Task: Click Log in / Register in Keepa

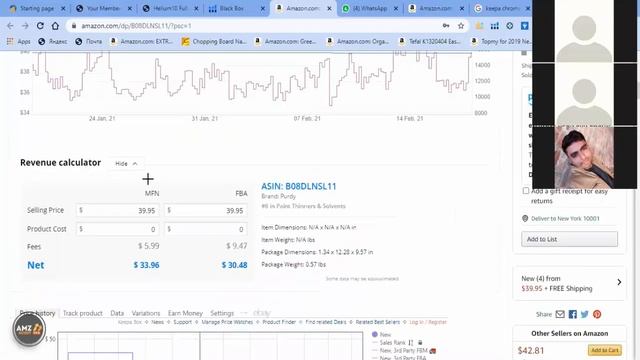Action: 428,322
